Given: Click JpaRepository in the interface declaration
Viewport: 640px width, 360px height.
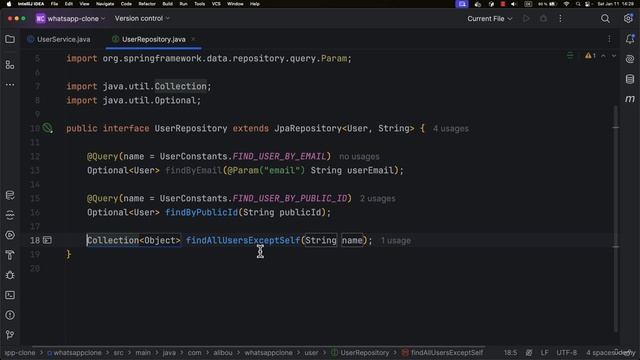Looking at the screenshot, I should pos(308,128).
